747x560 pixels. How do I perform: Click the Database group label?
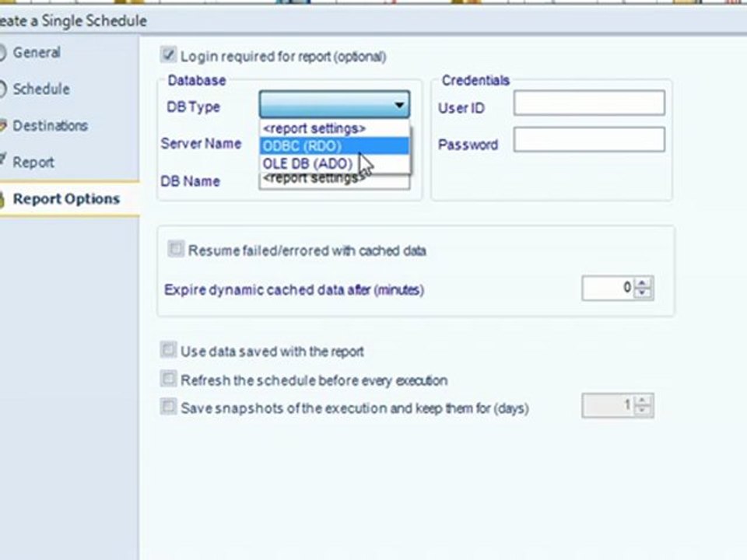(x=197, y=80)
